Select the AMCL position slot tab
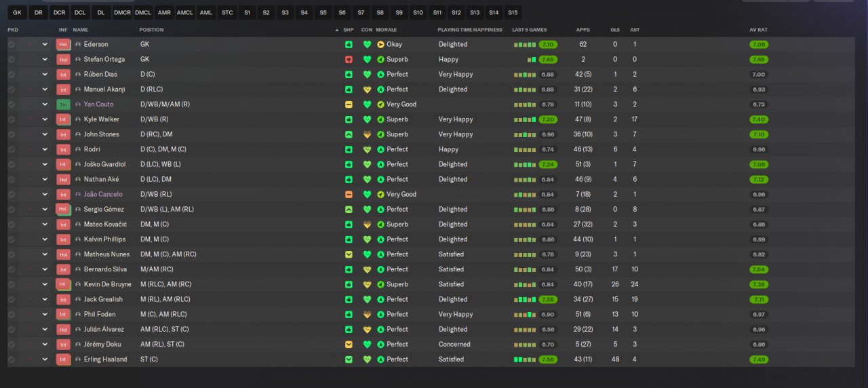868x388 pixels. coord(184,12)
